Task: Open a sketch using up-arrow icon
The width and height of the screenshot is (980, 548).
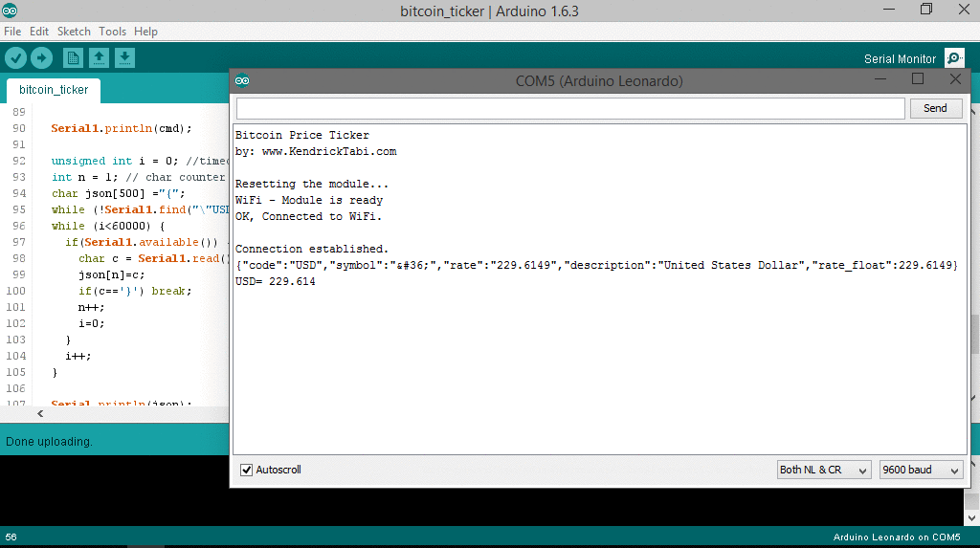Action: [99, 58]
